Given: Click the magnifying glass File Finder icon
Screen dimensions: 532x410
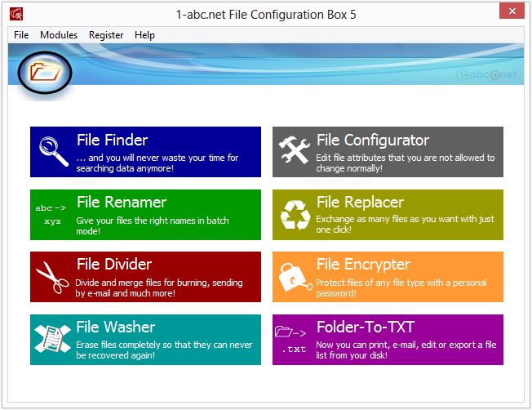Looking at the screenshot, I should pyautogui.click(x=54, y=151).
